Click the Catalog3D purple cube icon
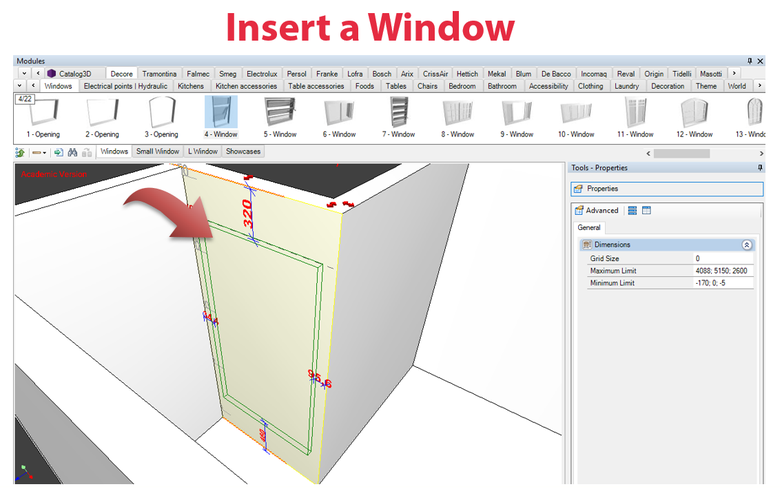 [51, 73]
